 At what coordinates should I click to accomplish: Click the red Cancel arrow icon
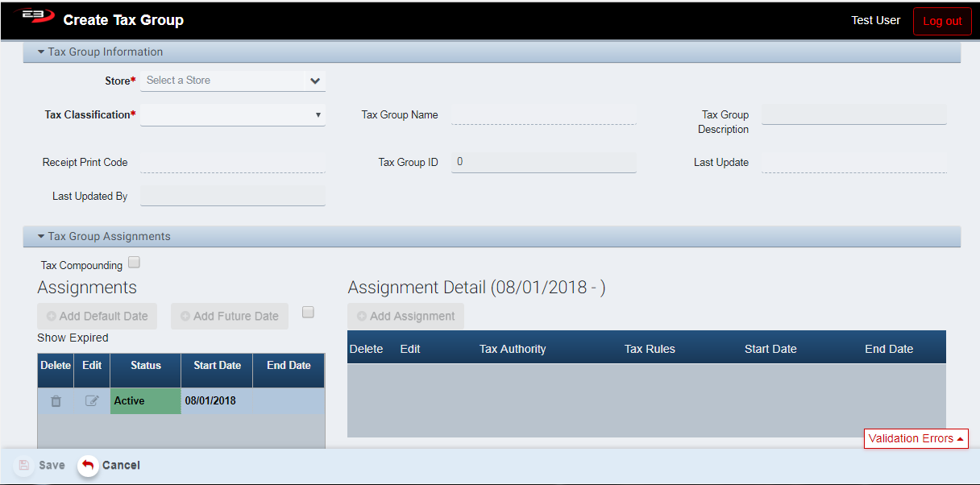88,465
